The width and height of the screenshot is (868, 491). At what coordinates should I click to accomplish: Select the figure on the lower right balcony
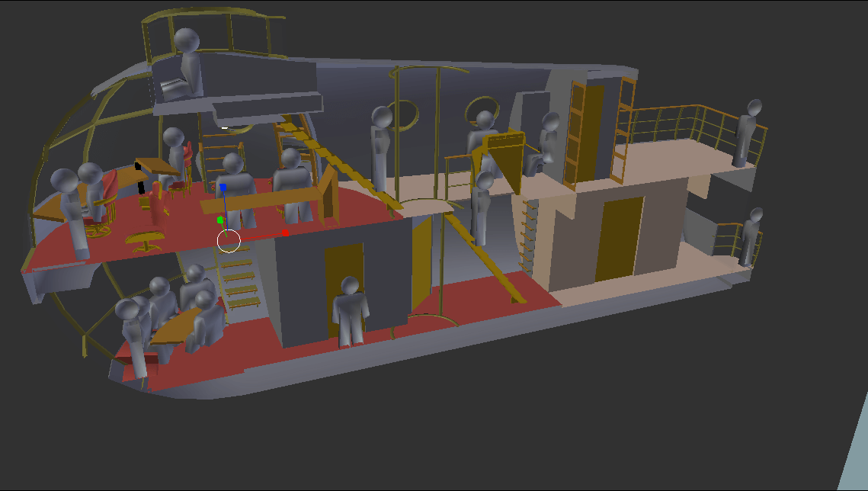click(x=750, y=237)
